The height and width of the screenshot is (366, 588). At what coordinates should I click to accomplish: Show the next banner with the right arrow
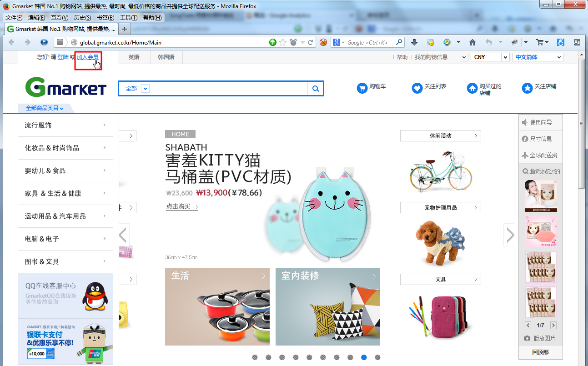point(510,235)
